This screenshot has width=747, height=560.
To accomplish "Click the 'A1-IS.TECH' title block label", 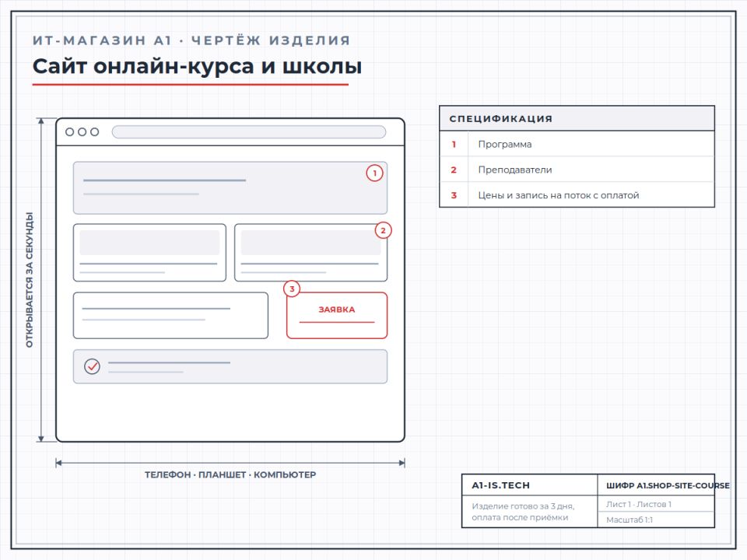I will point(500,485).
